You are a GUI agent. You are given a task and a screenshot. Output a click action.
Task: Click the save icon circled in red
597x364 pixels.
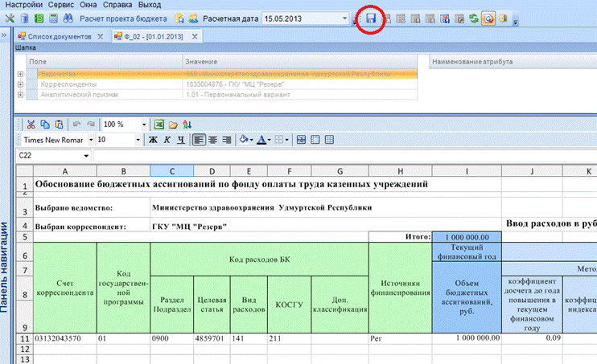click(x=371, y=18)
